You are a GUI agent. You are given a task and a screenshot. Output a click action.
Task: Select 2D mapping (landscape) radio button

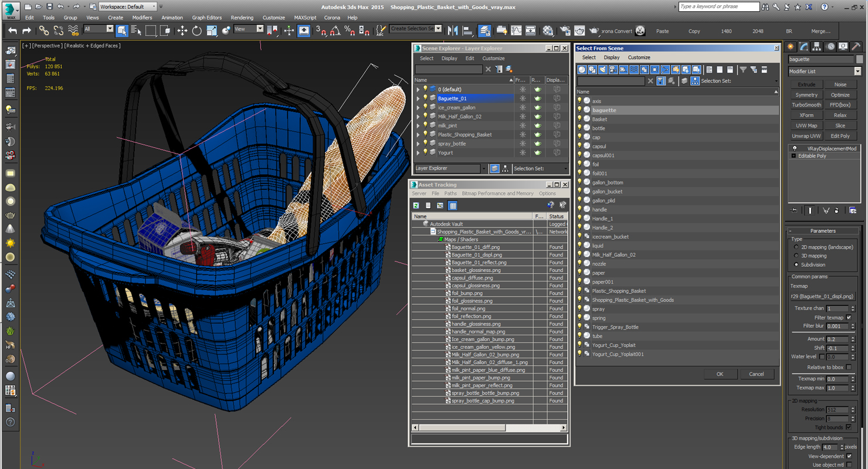[796, 247]
